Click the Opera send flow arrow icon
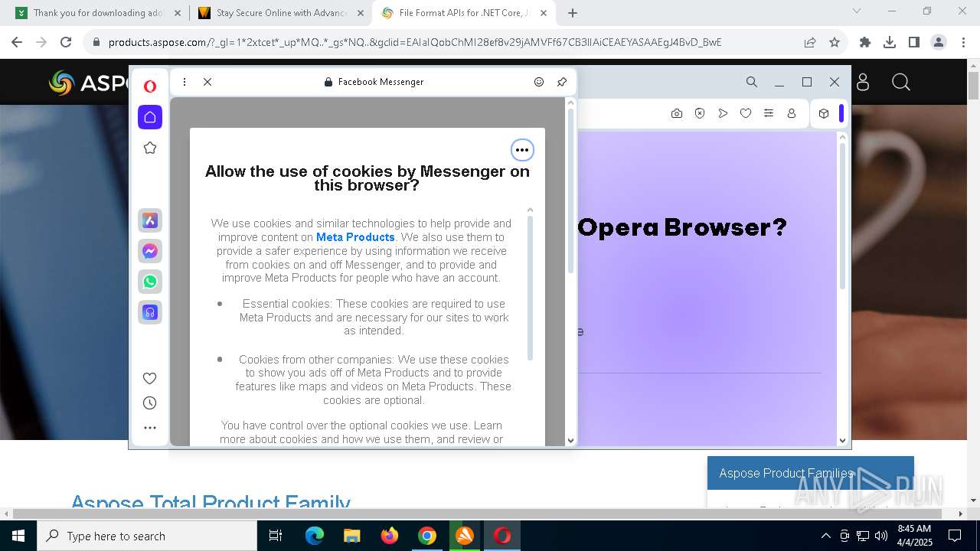Viewport: 980px width, 551px height. [723, 113]
